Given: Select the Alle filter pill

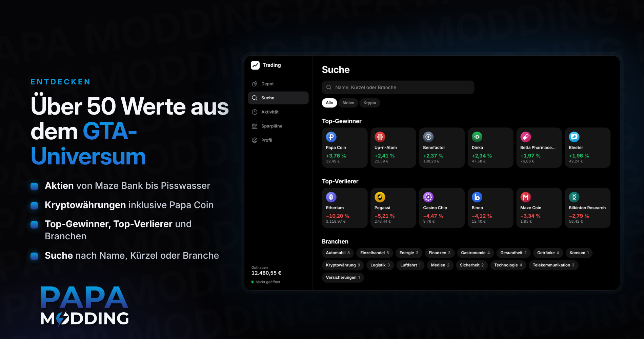Looking at the screenshot, I should pyautogui.click(x=329, y=103).
